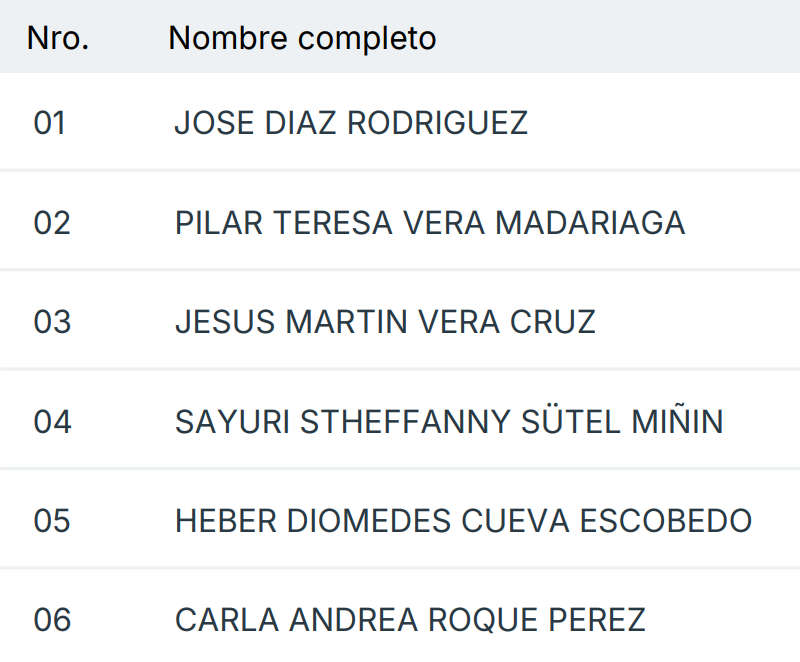
Task: Click the surname MIÑIN
Action: pos(677,422)
